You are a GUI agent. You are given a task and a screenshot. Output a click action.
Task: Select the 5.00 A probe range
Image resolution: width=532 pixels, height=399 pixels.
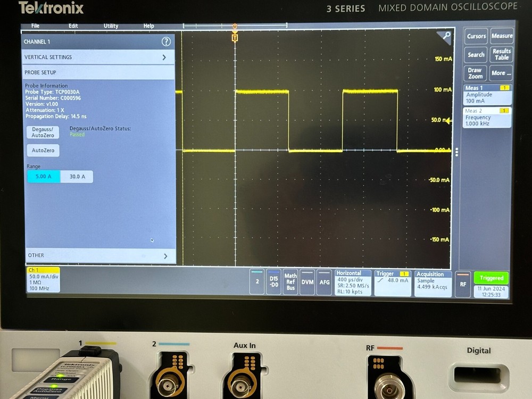(43, 176)
